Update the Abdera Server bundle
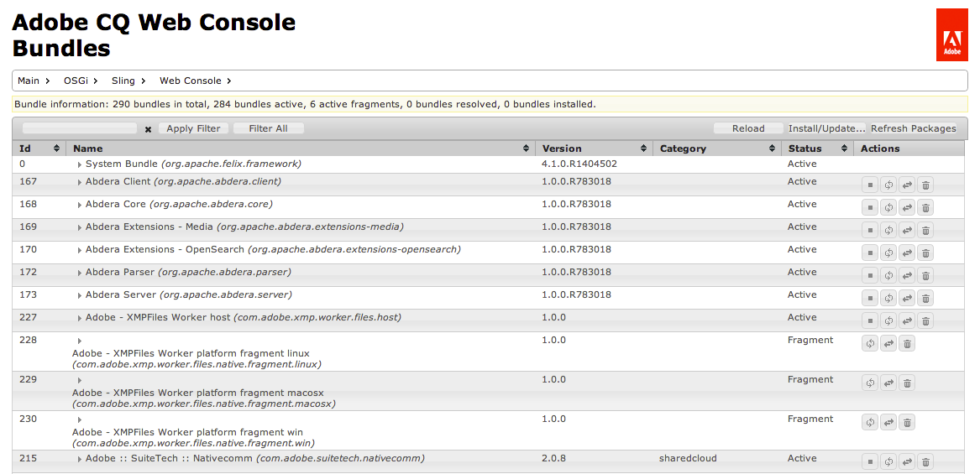 [x=907, y=297]
